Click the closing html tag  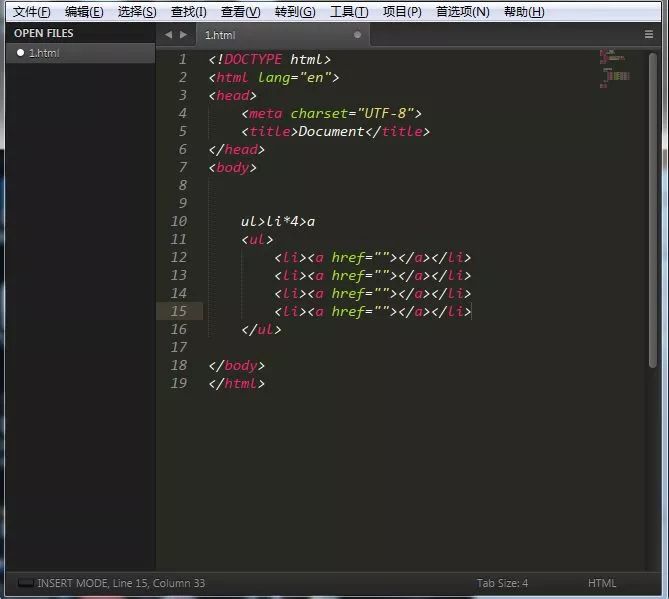coord(237,384)
